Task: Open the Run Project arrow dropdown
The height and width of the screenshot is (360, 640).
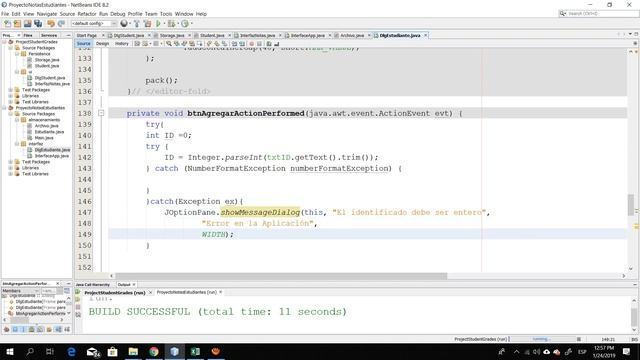Action: tap(164, 24)
